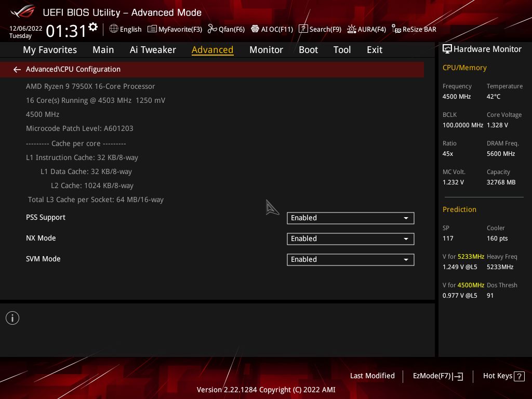Screen dimensions: 532x399
Task: Toggle AURA(F4) lighting
Action: [366, 29]
